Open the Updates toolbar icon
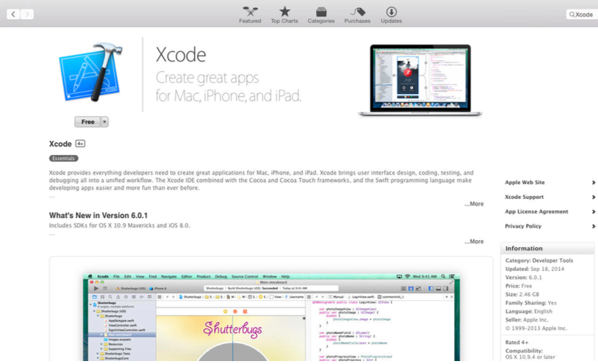Viewport: 598px width, 364px height. [391, 12]
